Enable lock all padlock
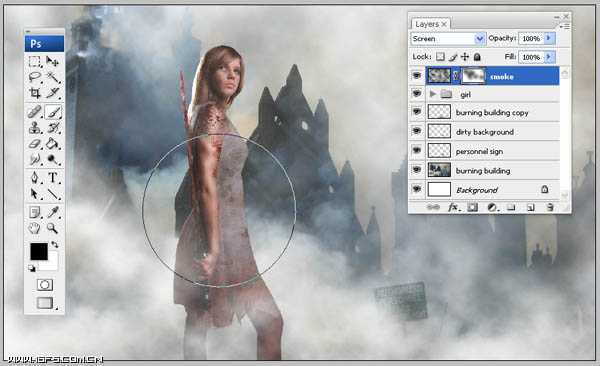 point(477,57)
